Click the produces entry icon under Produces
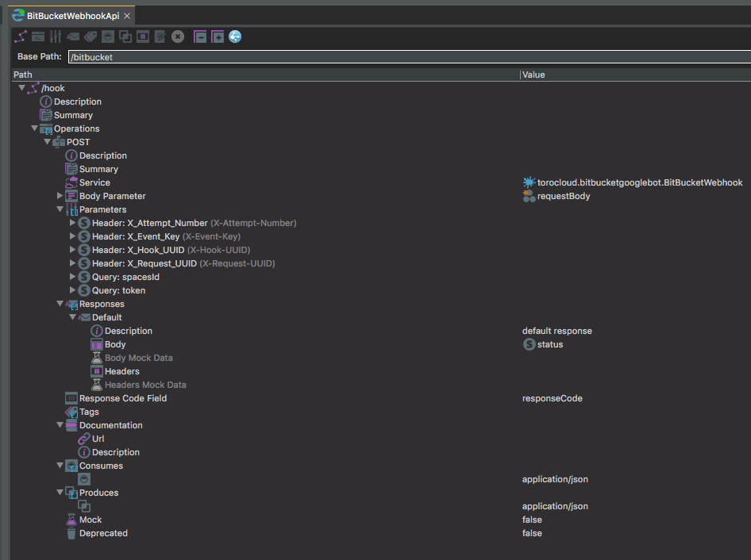751x560 pixels. [x=84, y=506]
